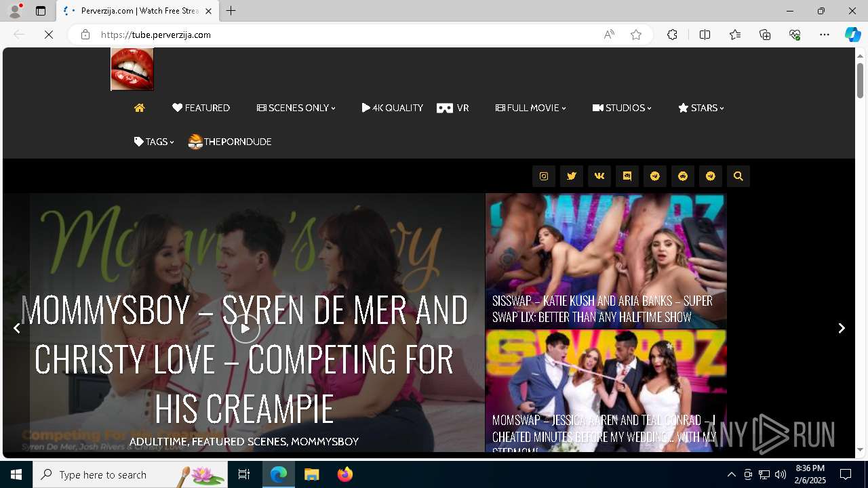Close the Perverzija.com browser tab
Screen dimensions: 868x488
tap(208, 11)
